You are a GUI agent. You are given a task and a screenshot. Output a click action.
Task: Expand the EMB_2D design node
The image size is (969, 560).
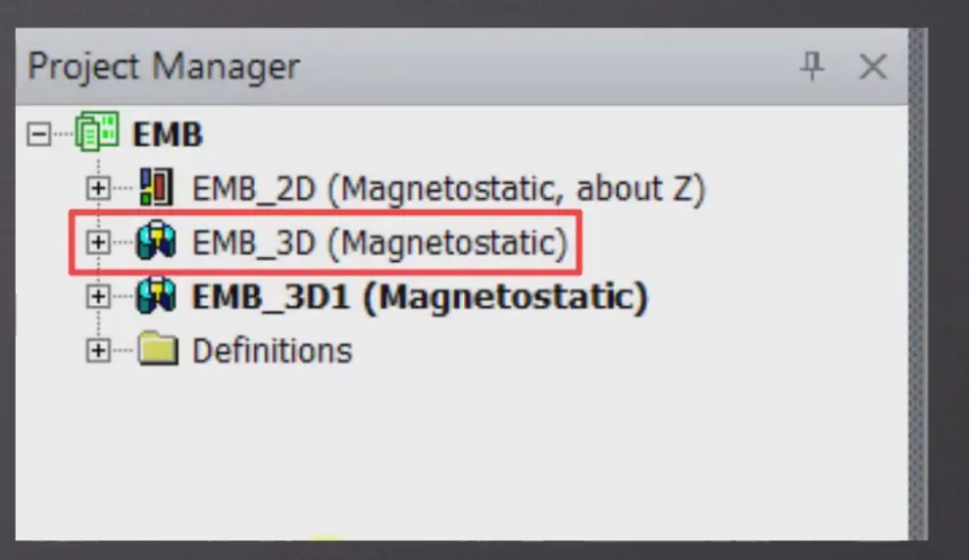pyautogui.click(x=98, y=188)
